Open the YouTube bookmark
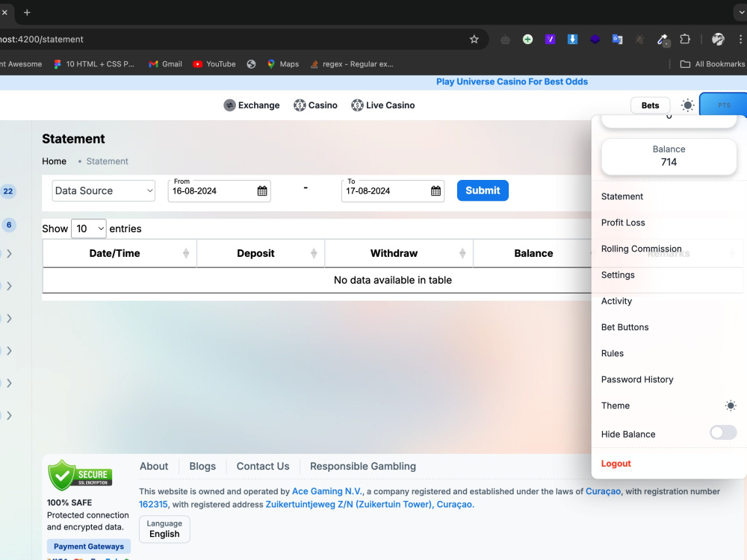 [214, 64]
